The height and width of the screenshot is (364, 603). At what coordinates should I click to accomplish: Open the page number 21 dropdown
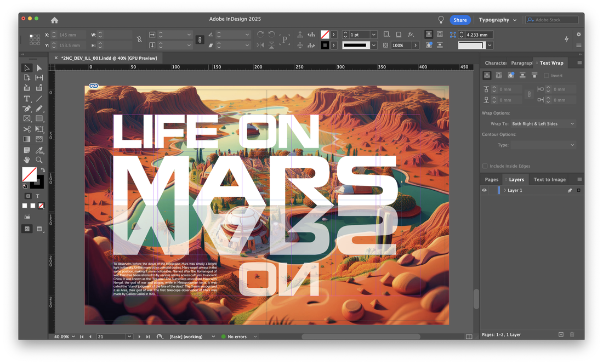coord(129,337)
